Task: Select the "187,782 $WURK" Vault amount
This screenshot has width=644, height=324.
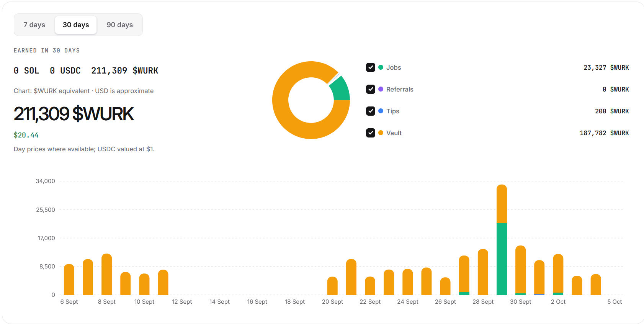Action: click(604, 133)
